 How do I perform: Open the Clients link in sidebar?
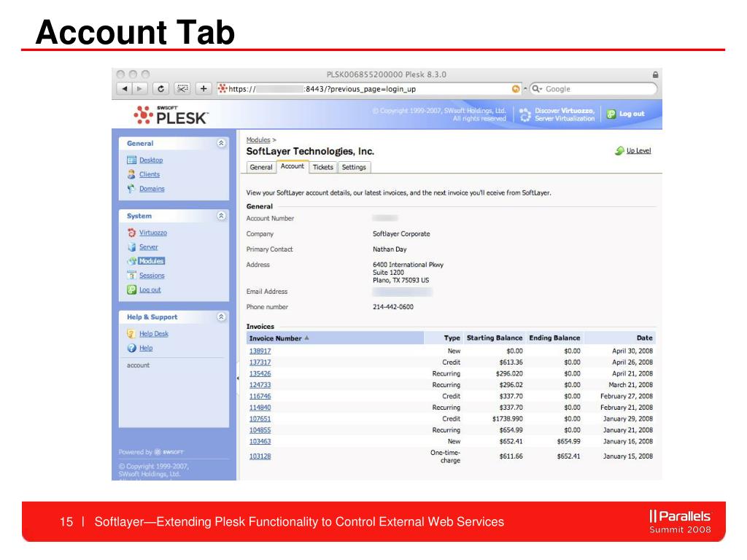(x=150, y=174)
